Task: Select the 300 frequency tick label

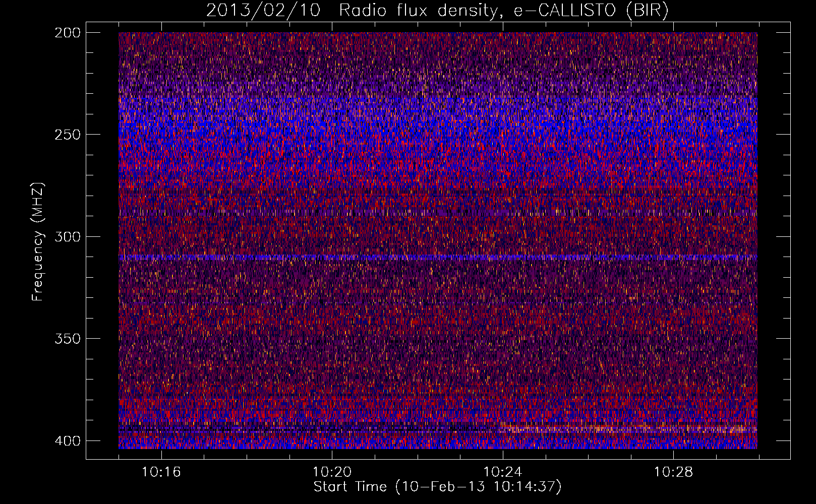Action: coord(67,237)
